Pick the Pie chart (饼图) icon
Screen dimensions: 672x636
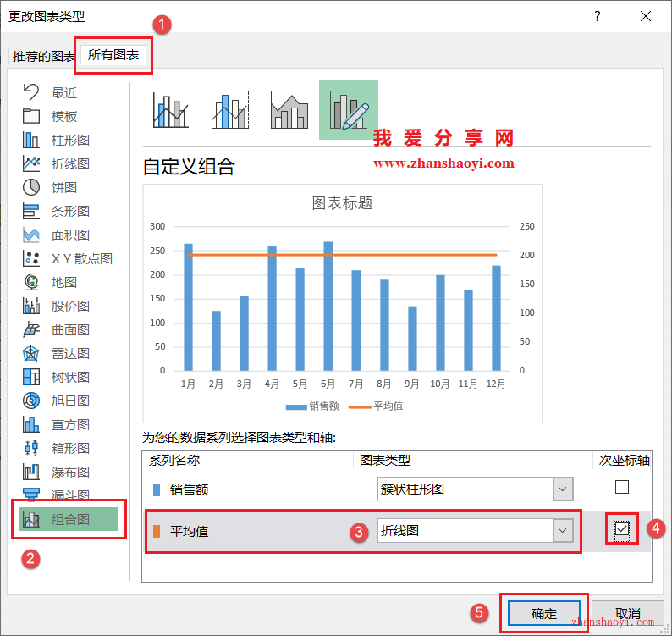pos(30,187)
